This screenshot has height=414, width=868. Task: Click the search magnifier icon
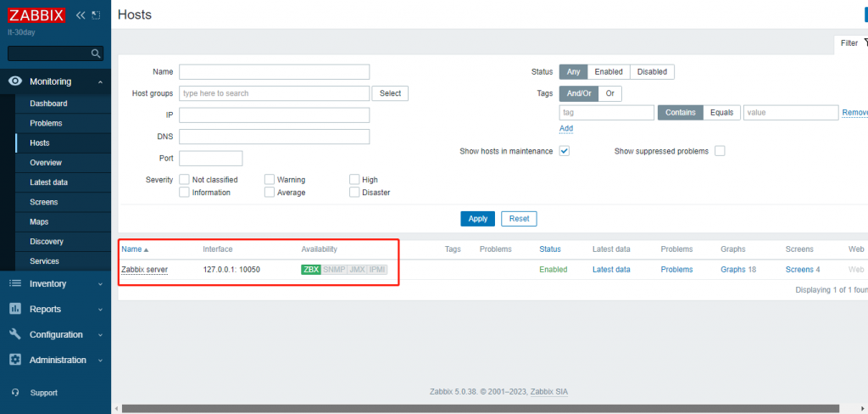pos(96,53)
